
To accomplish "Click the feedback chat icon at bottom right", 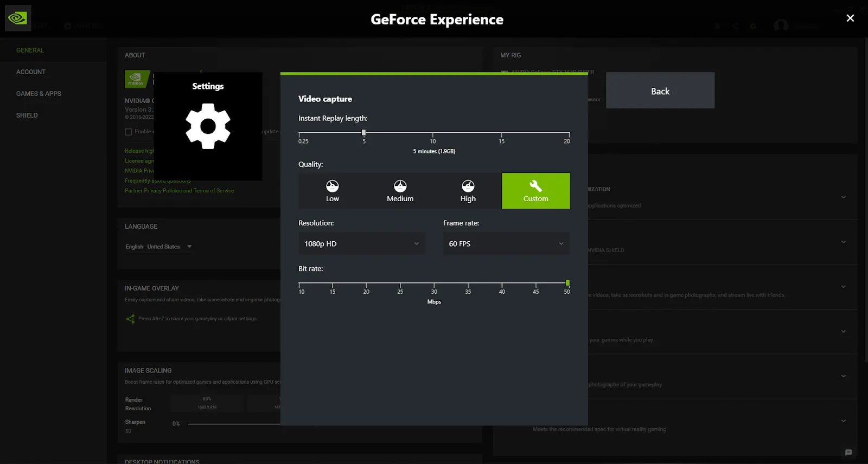I will tap(848, 453).
